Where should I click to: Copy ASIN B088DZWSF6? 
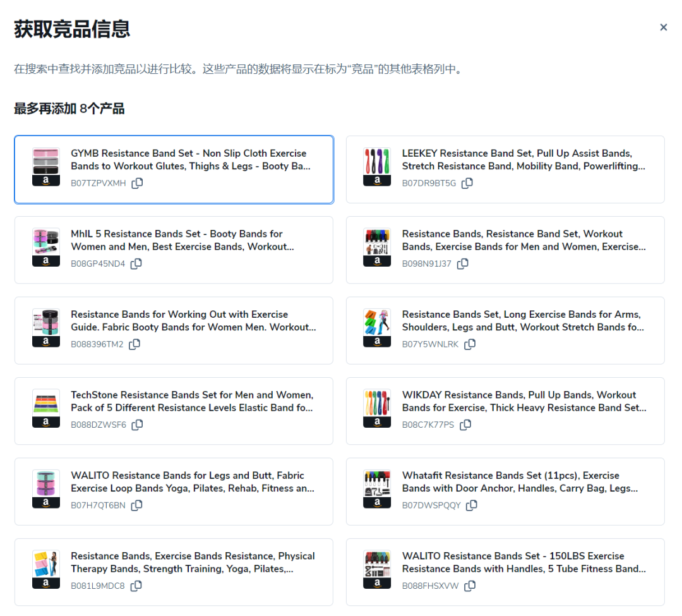[x=138, y=425]
